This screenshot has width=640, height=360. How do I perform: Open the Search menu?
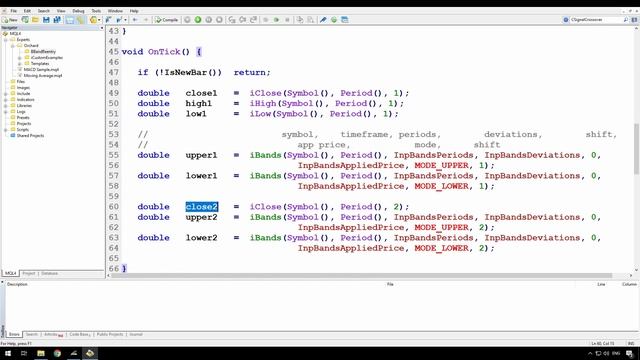[44, 11]
